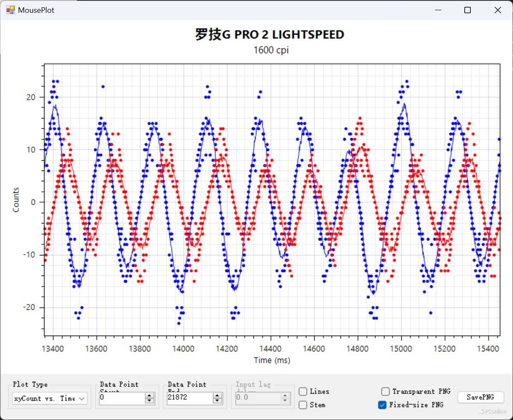Close the MousePlot window

(498, 10)
